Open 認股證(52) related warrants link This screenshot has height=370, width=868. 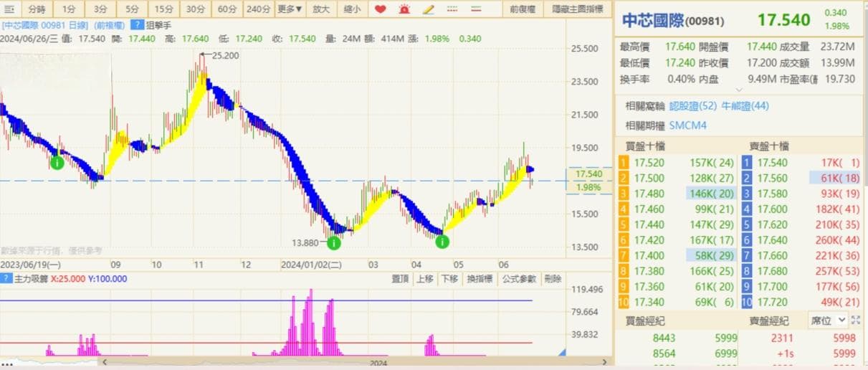click(693, 106)
